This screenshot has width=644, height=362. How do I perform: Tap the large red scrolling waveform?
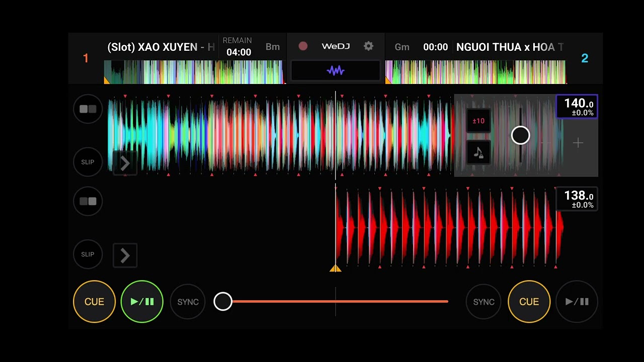[x=449, y=228]
